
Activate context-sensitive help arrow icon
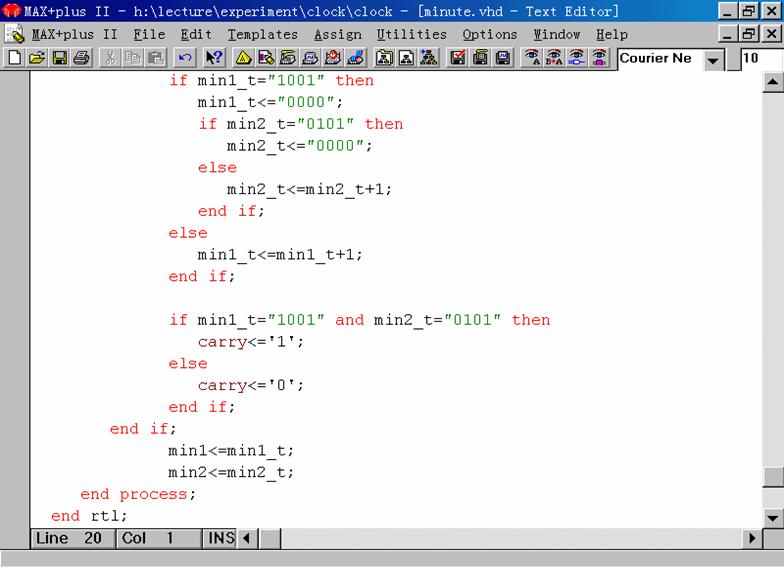pyautogui.click(x=214, y=58)
